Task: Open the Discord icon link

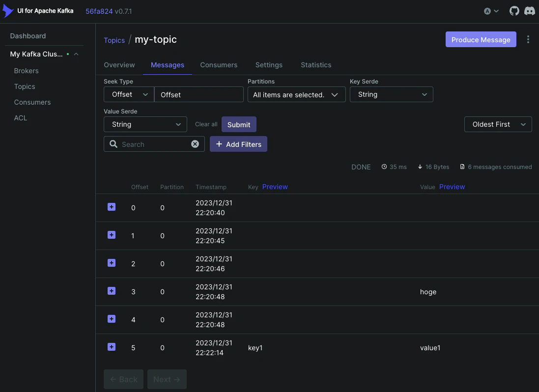Action: point(529,11)
